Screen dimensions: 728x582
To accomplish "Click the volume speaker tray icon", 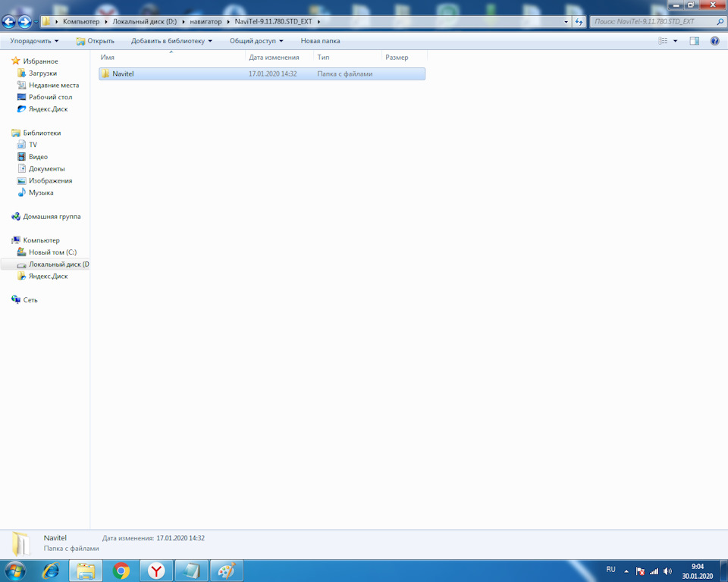I will [667, 571].
